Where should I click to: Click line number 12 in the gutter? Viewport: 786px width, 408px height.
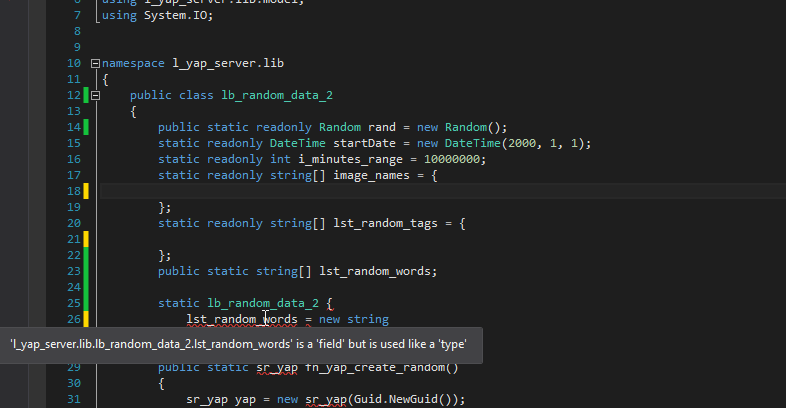coord(74,95)
